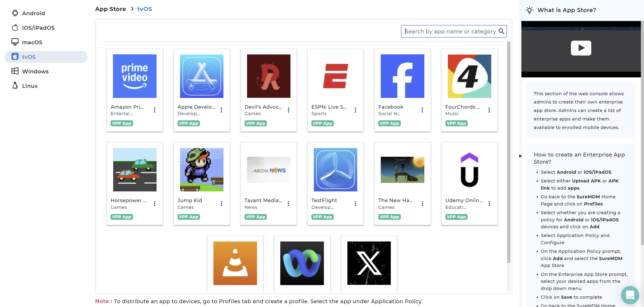This screenshot has height=307, width=644.
Task: Open The New Hangman game icon
Action: point(402,170)
